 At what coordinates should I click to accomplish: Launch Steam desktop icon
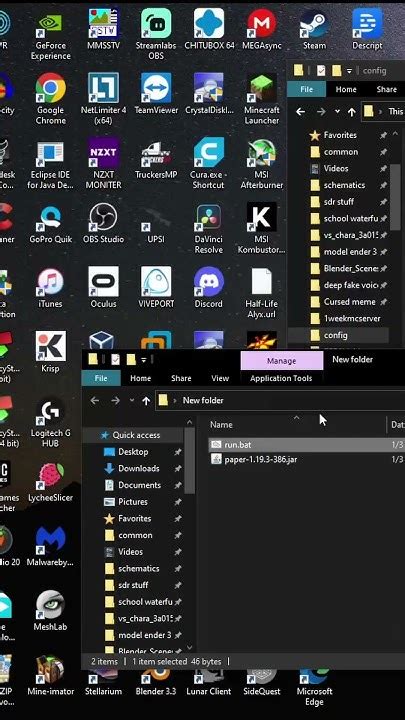coord(314,30)
